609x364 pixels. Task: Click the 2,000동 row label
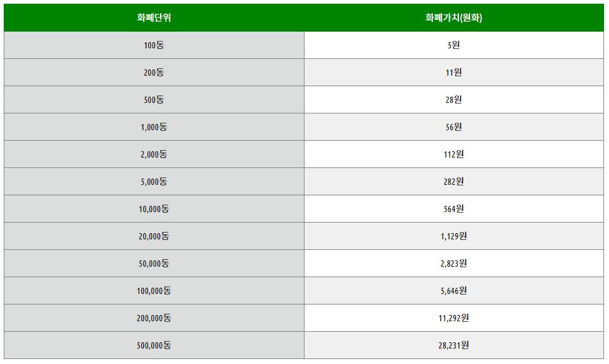pyautogui.click(x=154, y=154)
